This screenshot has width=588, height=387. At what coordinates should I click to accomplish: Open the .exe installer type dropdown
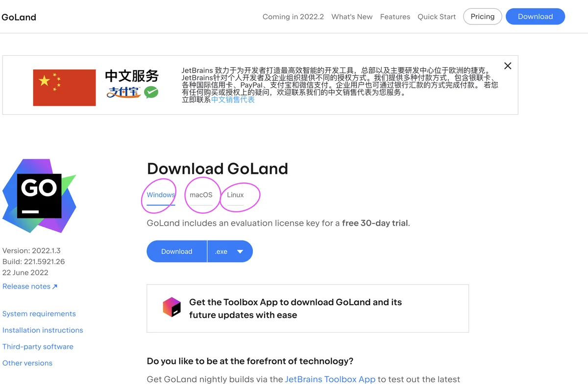(230, 251)
